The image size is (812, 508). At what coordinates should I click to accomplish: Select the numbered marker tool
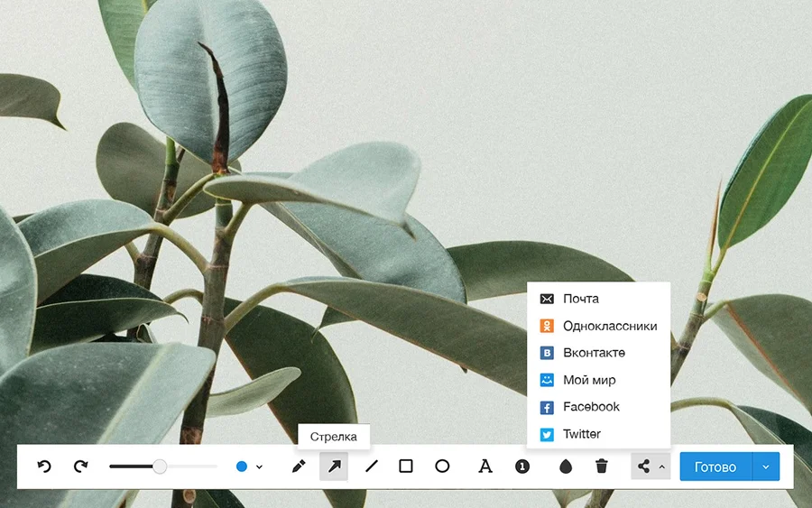coord(521,466)
